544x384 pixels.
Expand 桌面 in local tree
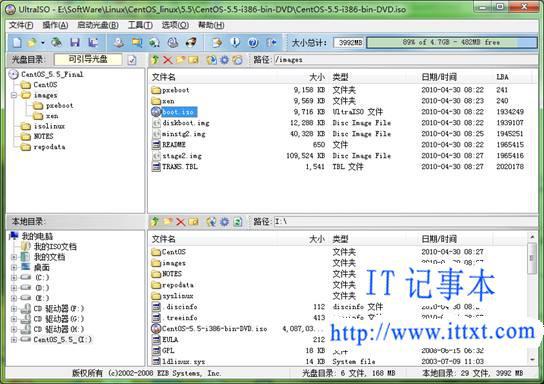14,267
